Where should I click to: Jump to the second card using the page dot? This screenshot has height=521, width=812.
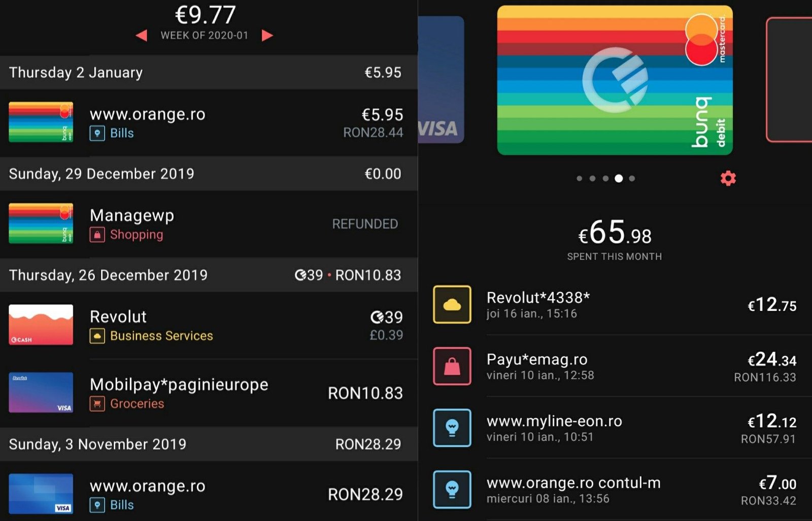pos(592,178)
